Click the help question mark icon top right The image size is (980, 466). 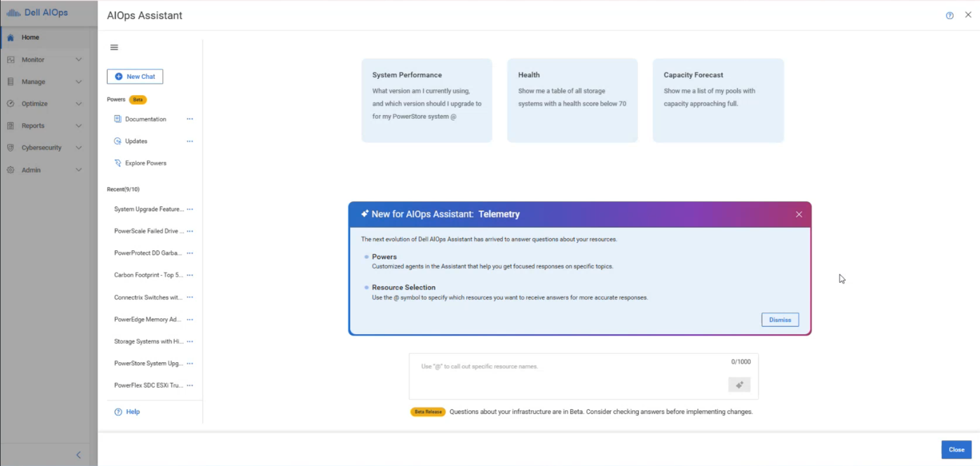[x=949, y=15]
